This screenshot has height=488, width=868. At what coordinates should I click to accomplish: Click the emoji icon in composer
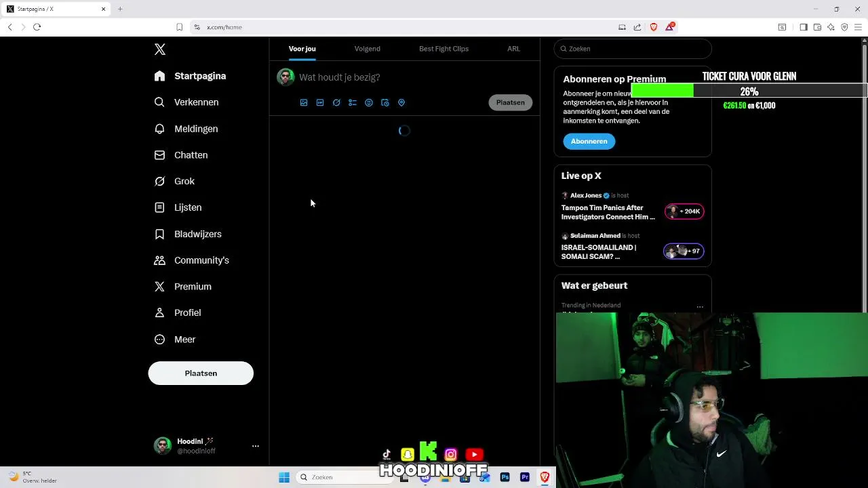[x=369, y=102]
